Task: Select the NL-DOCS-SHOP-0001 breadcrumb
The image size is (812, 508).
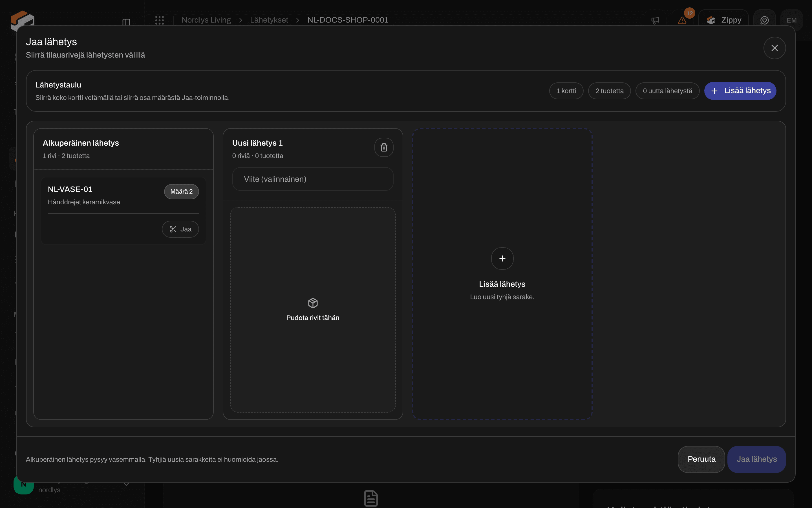Action: pyautogui.click(x=348, y=20)
